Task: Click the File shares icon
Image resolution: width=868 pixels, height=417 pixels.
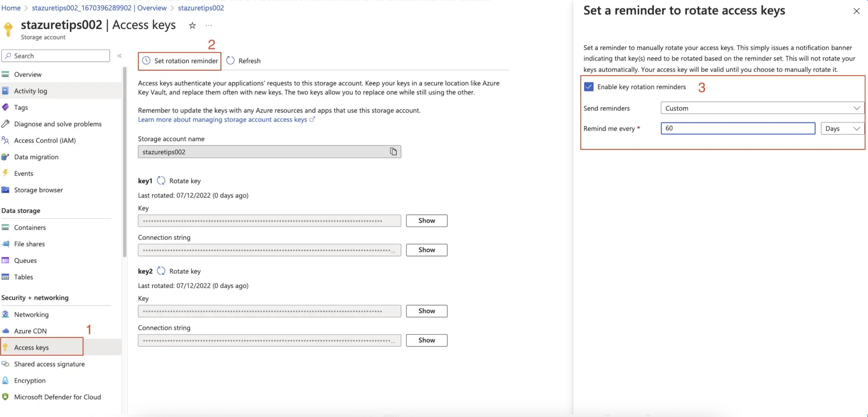Action: [5, 244]
